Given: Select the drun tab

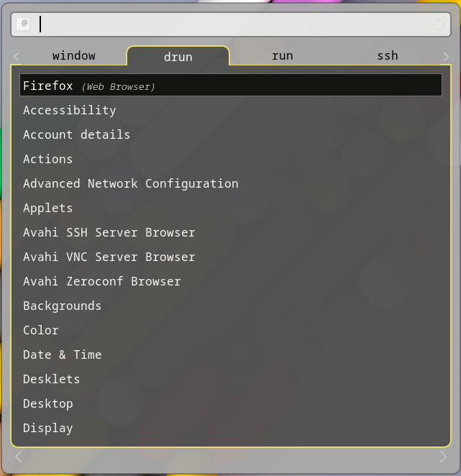Looking at the screenshot, I should coord(178,57).
